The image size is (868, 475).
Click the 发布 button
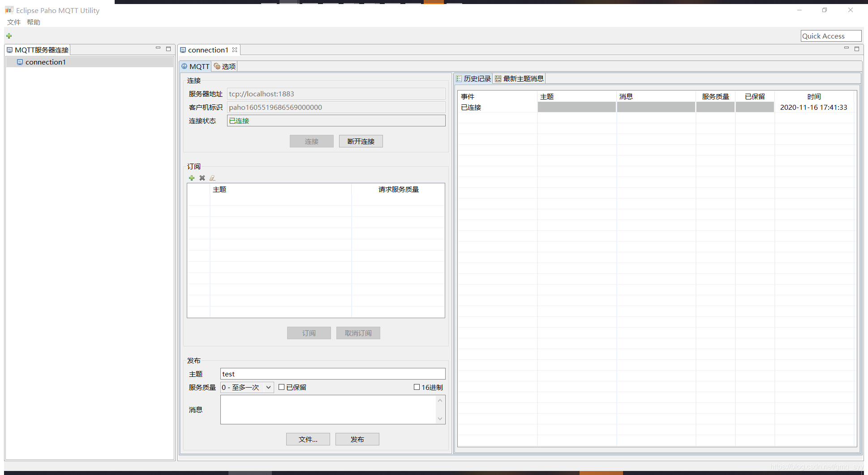(x=357, y=439)
